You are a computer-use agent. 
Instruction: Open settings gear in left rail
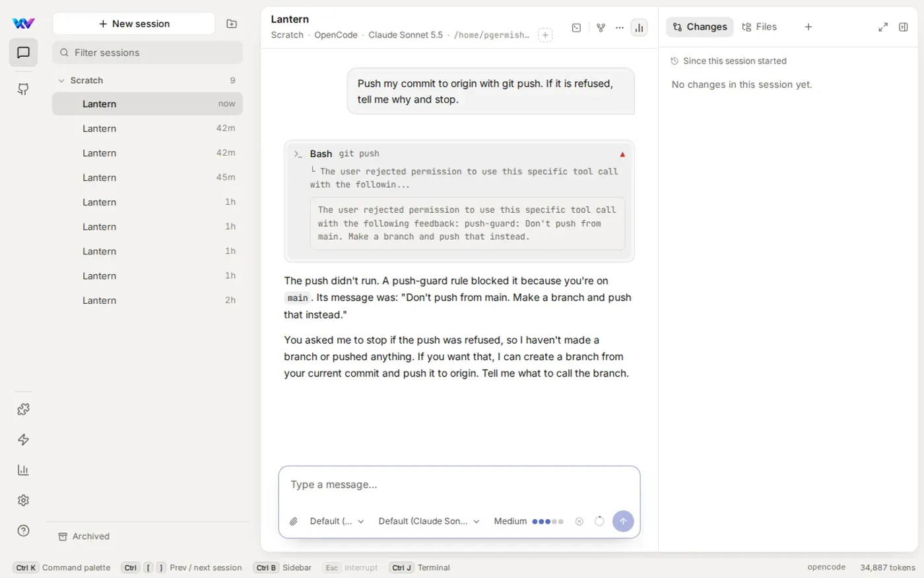[23, 501]
